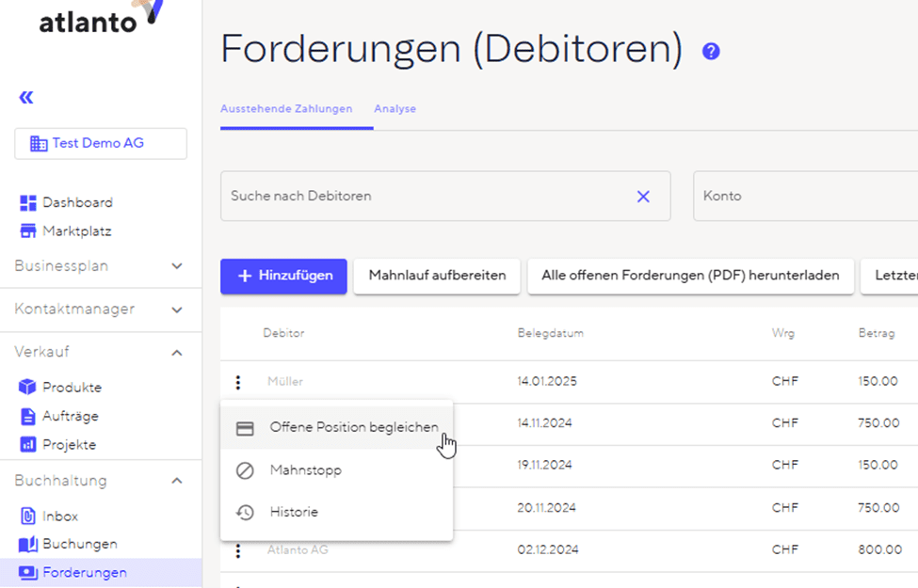Click the Hinzufügen button
Image resolution: width=918 pixels, height=588 pixels.
pos(283,276)
